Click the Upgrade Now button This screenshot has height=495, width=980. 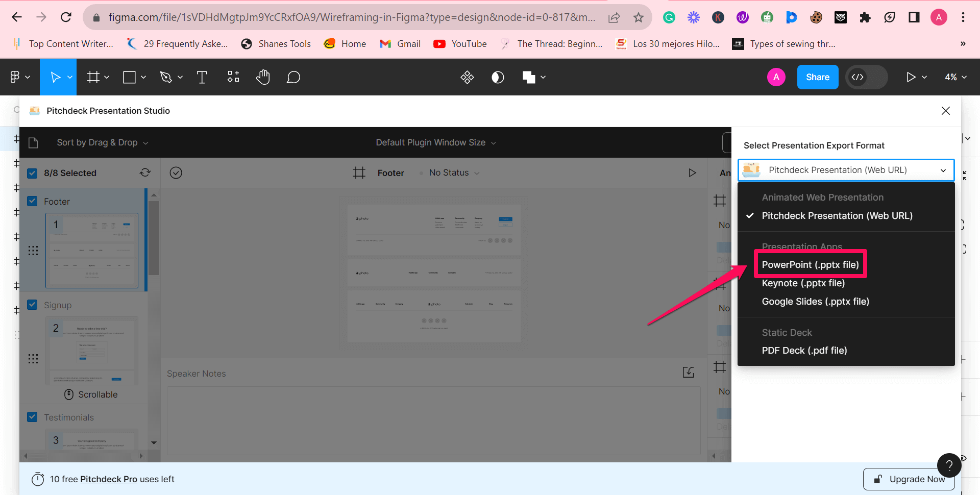[x=909, y=479]
